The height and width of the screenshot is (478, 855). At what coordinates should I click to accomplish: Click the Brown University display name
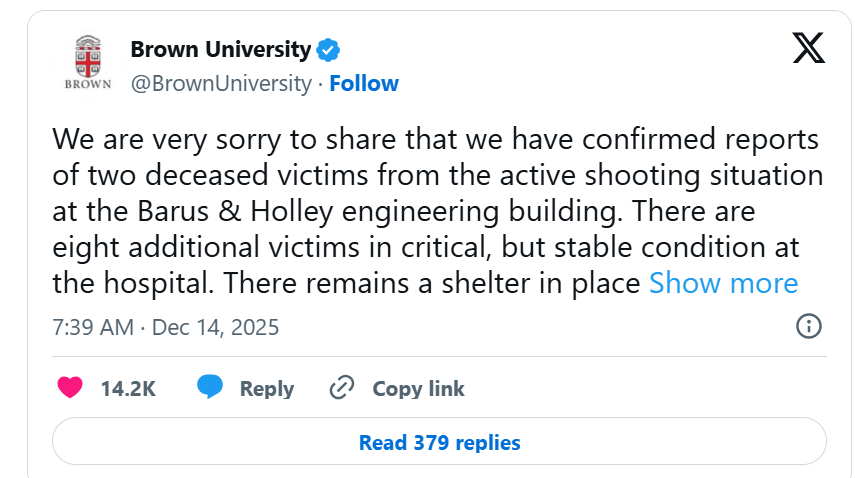coord(220,49)
